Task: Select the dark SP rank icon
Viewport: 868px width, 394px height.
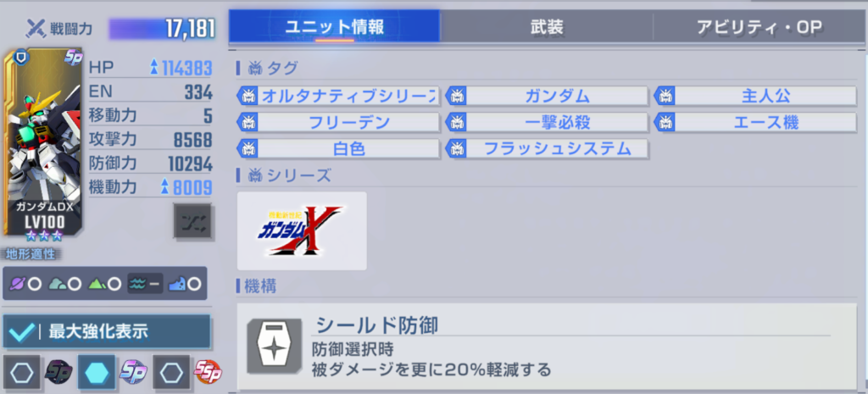Action: 58,373
